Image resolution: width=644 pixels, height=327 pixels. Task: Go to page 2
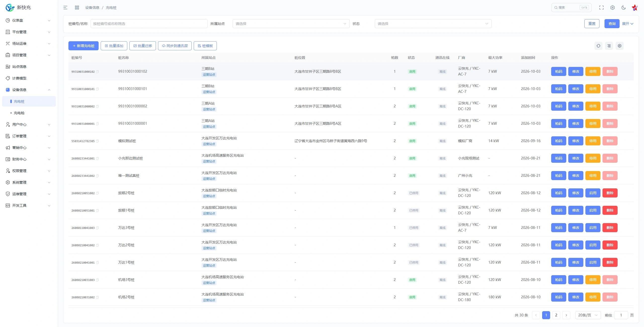556,315
